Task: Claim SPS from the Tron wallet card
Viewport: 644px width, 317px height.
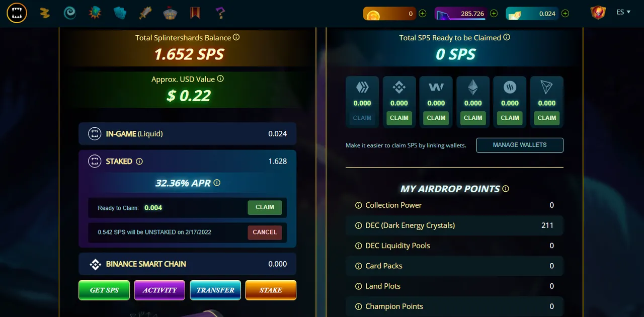Action: pos(547,118)
